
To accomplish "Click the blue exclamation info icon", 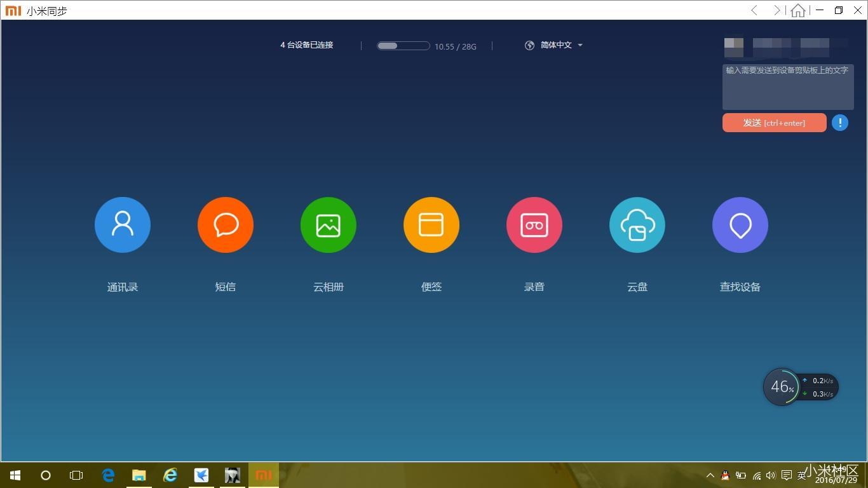I will pos(839,122).
